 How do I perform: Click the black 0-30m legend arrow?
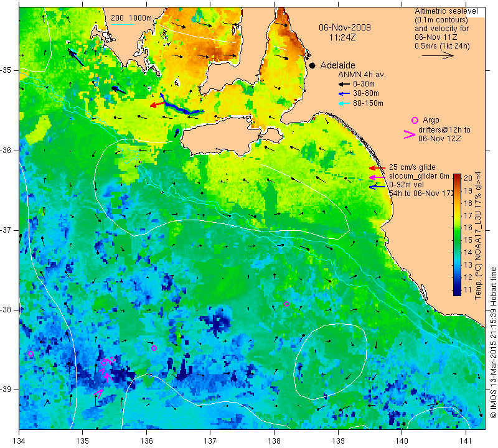[344, 85]
